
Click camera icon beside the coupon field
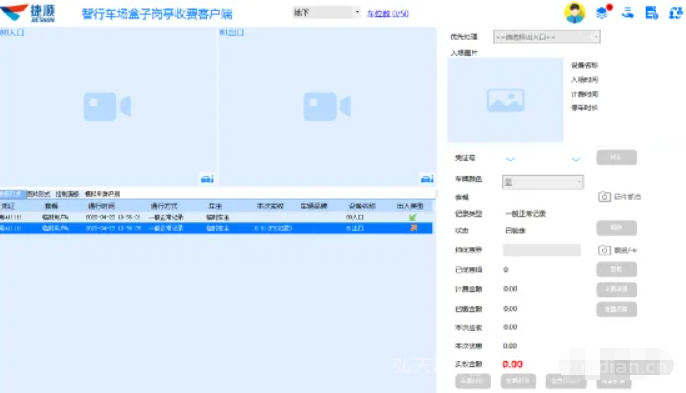[x=604, y=250]
